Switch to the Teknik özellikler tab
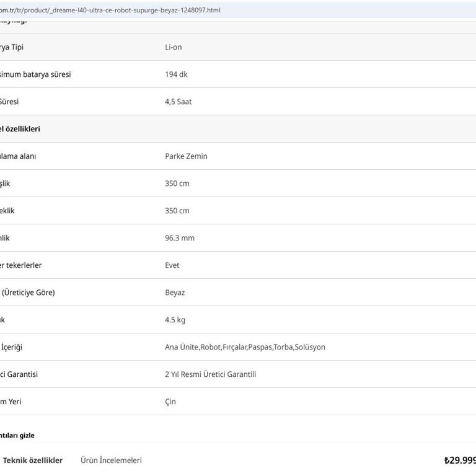Viewport: 476px width, 476px height. [x=32, y=461]
